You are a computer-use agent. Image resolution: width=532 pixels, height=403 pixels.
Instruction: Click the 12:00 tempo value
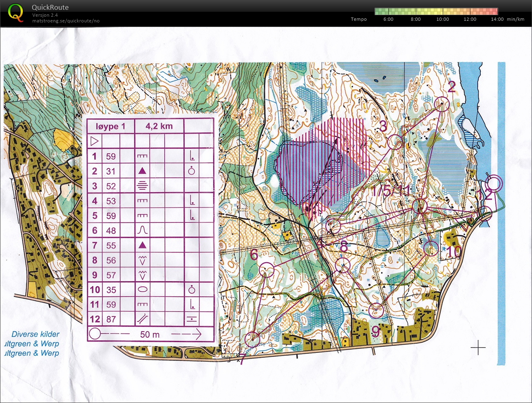tap(470, 19)
